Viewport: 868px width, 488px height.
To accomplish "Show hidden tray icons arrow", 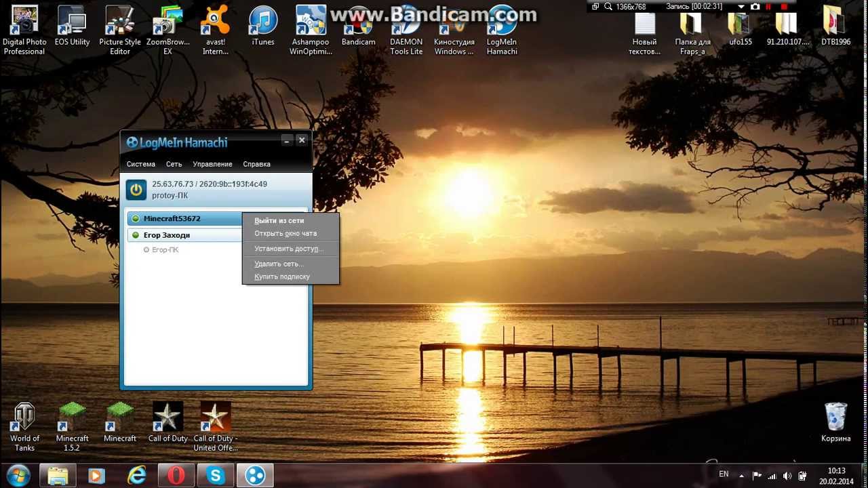I will pyautogui.click(x=742, y=476).
